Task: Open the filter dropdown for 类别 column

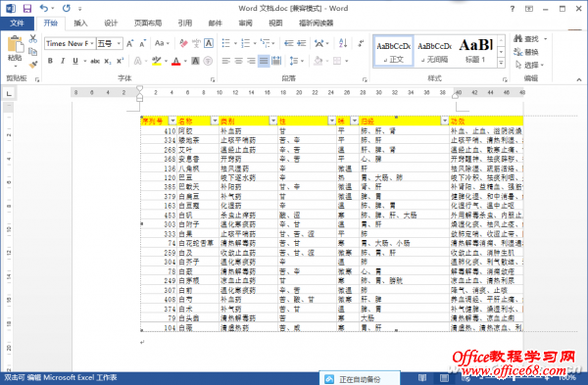Action: click(273, 120)
